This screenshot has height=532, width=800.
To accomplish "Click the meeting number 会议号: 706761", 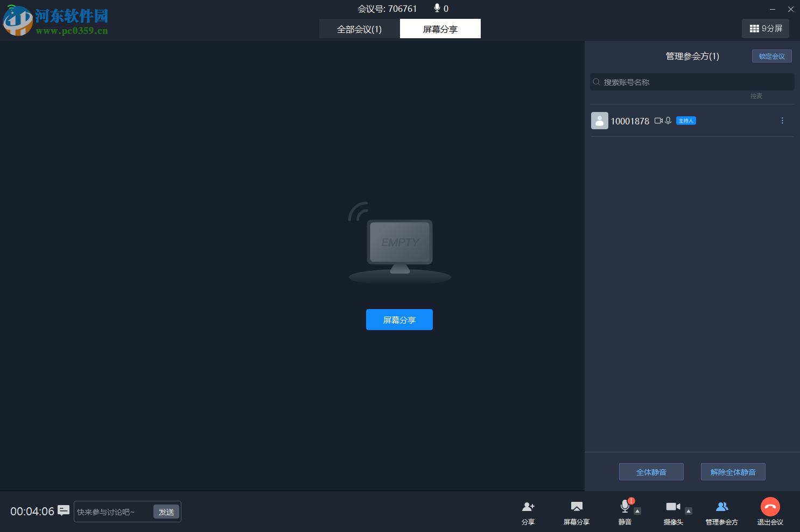I will point(388,9).
